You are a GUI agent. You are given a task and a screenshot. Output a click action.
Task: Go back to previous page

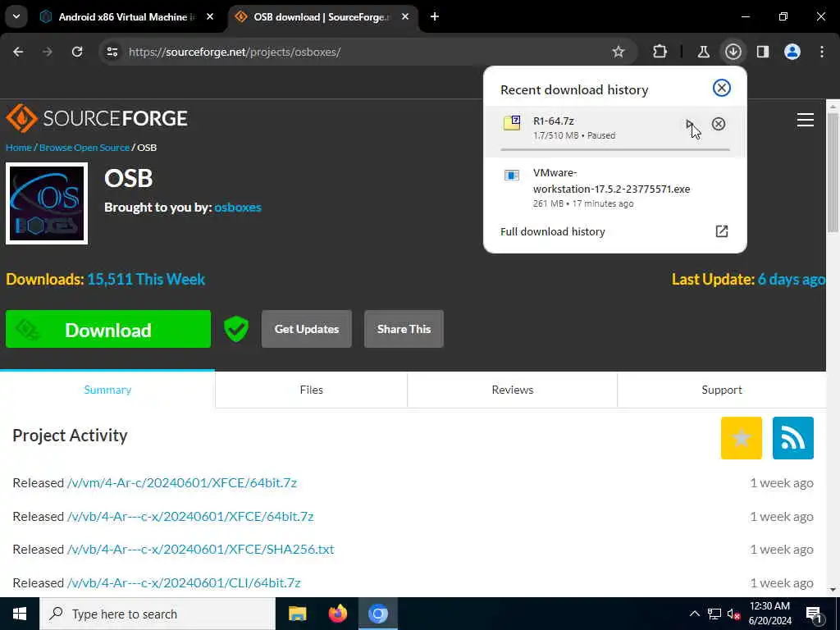[x=18, y=52]
